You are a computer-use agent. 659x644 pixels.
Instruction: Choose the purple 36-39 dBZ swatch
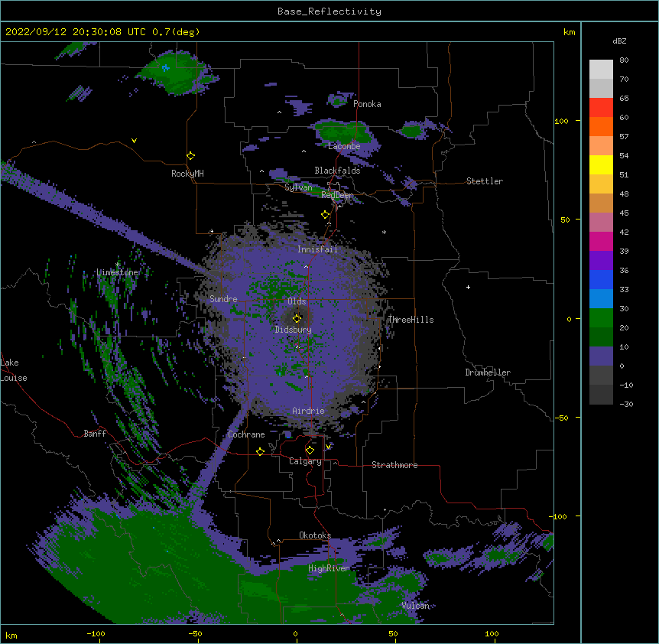pos(601,260)
